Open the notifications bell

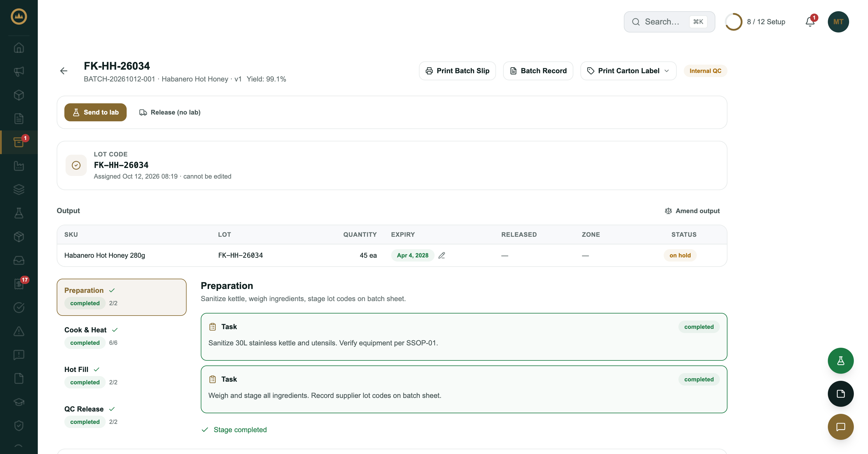[x=810, y=22]
